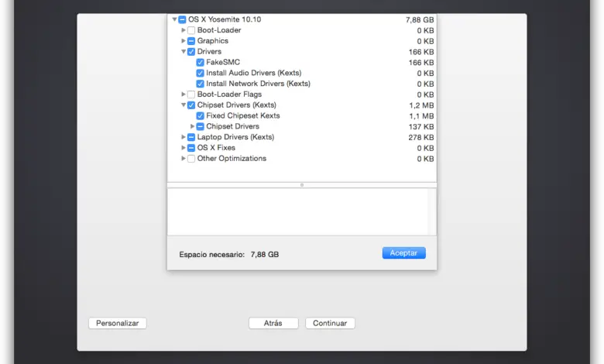
Task: Expand the Other Optimizations group
Action: (x=184, y=158)
